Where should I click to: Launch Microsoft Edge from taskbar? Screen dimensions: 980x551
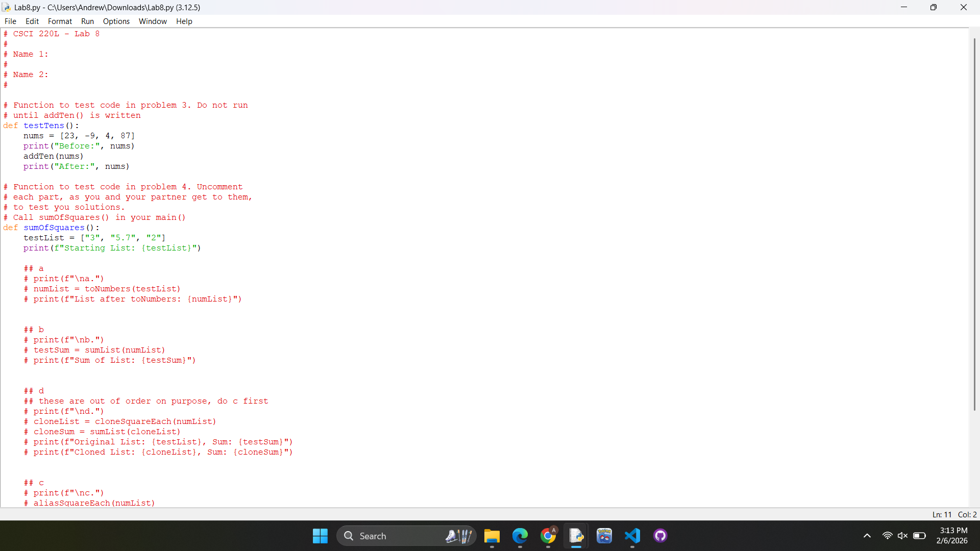[520, 536]
